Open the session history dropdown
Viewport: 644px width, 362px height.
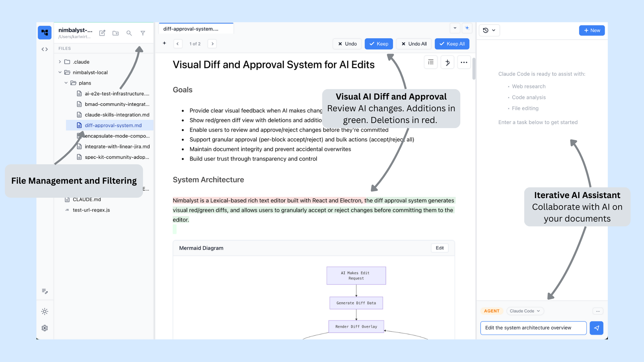coord(489,30)
